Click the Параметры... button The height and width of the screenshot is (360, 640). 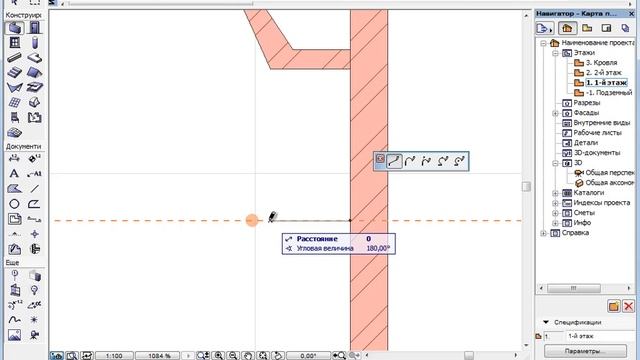click(585, 351)
